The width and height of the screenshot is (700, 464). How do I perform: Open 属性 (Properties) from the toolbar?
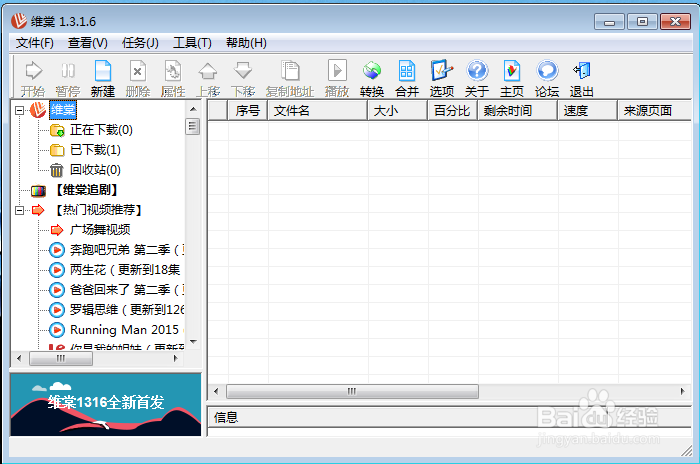tap(173, 79)
